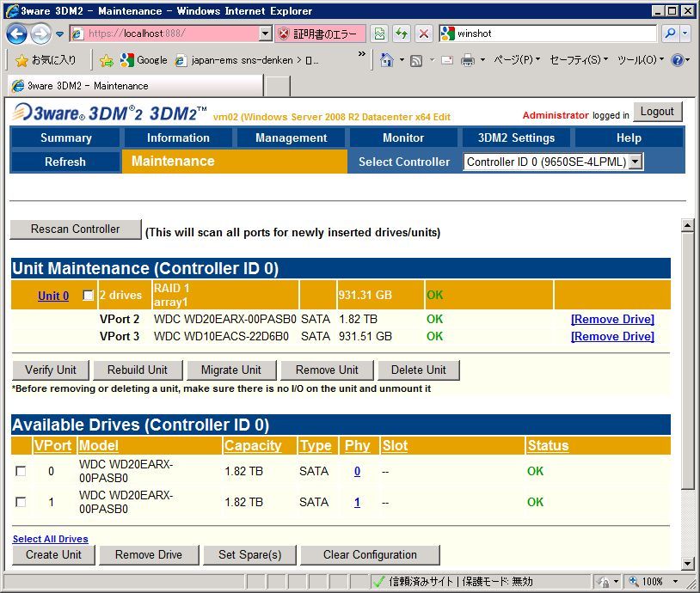
Task: Click the address bar with localhost URL
Action: point(165,34)
